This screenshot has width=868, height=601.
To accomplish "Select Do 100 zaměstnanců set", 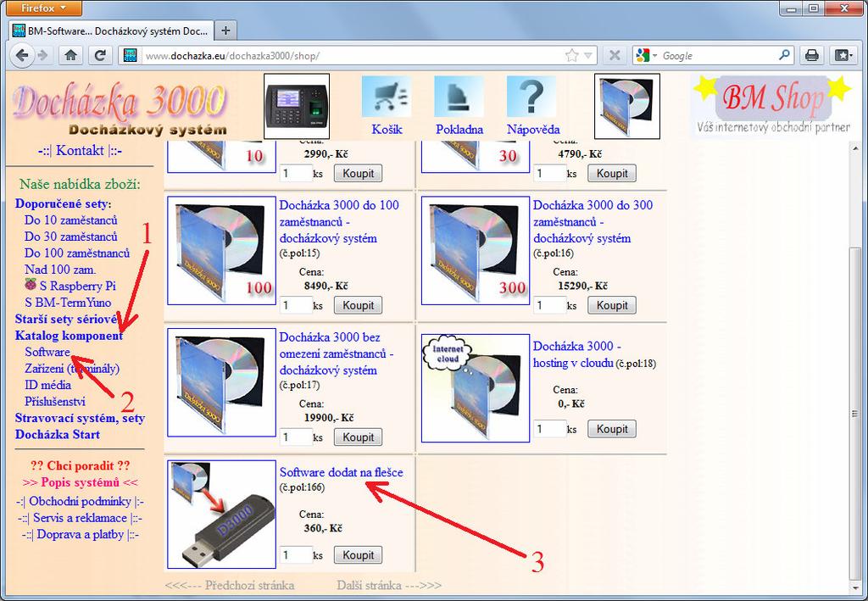I will 77,253.
